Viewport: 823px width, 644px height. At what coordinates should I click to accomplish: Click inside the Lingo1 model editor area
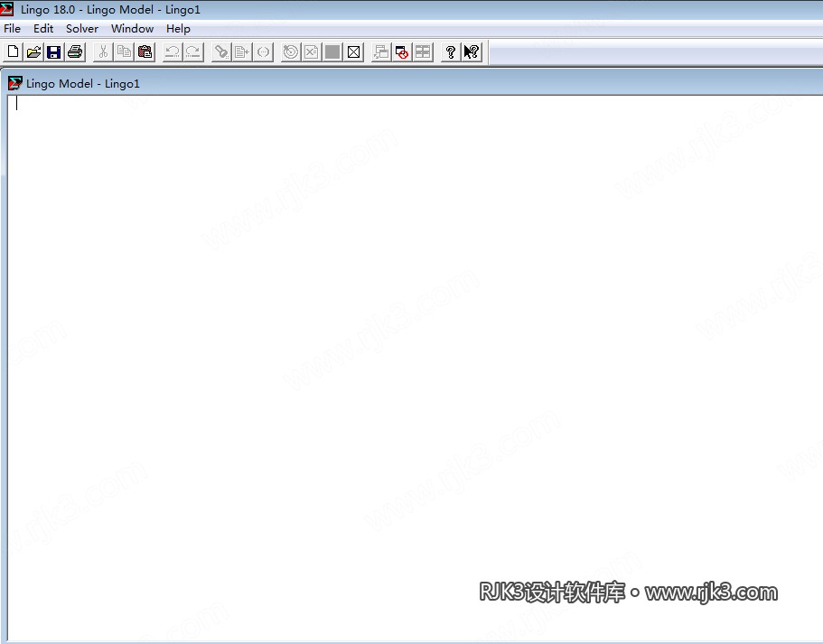coord(415,368)
